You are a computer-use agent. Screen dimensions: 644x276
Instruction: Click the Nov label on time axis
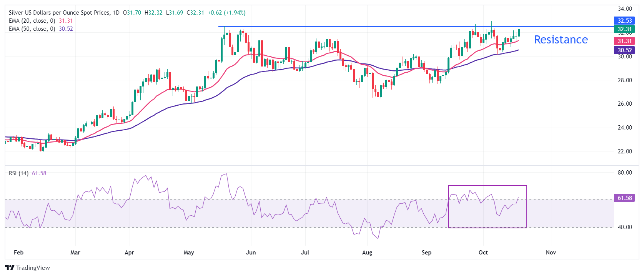pyautogui.click(x=551, y=253)
